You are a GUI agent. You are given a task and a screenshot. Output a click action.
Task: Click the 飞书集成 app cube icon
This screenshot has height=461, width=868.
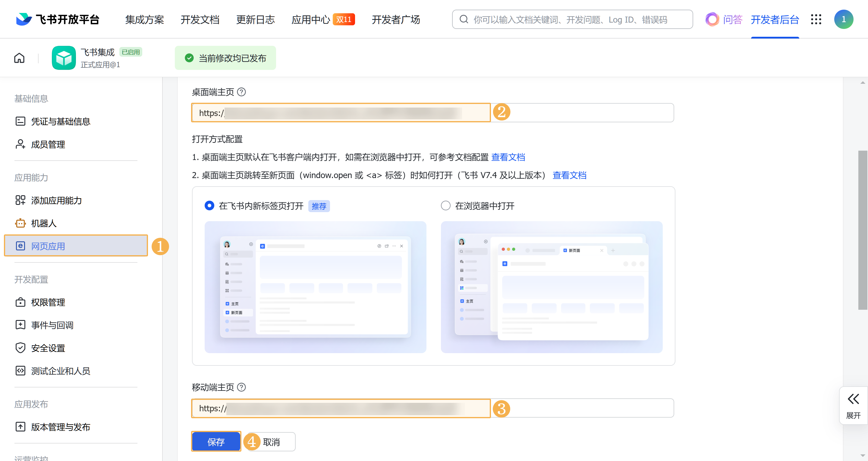pyautogui.click(x=64, y=58)
